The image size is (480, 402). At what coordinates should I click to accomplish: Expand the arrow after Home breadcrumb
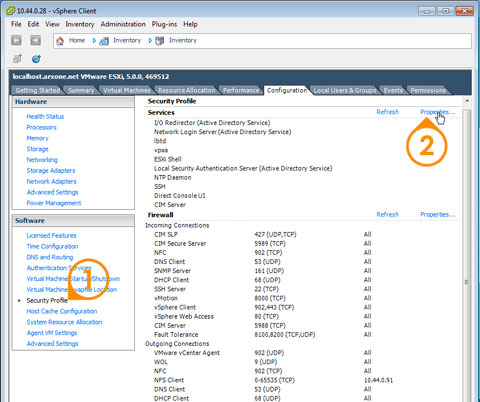point(94,41)
